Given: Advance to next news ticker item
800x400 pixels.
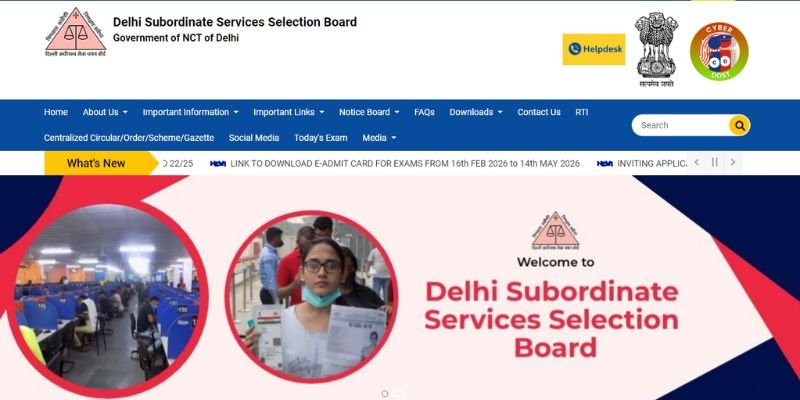Looking at the screenshot, I should pos(733,162).
